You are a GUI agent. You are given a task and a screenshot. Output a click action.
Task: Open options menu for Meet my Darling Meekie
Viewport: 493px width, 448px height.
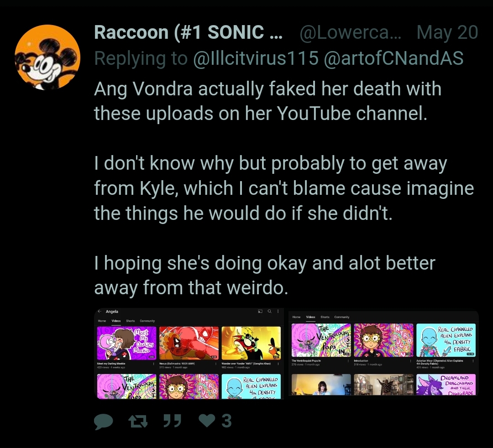153,364
